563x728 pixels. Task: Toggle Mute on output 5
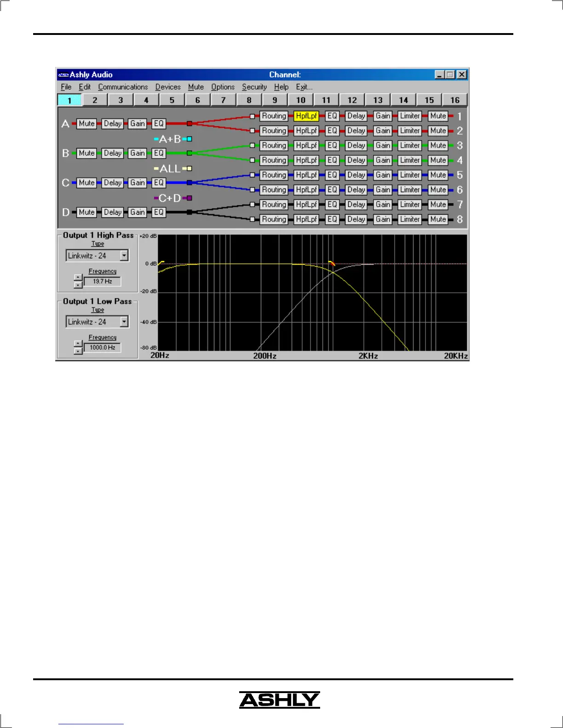[x=438, y=175]
